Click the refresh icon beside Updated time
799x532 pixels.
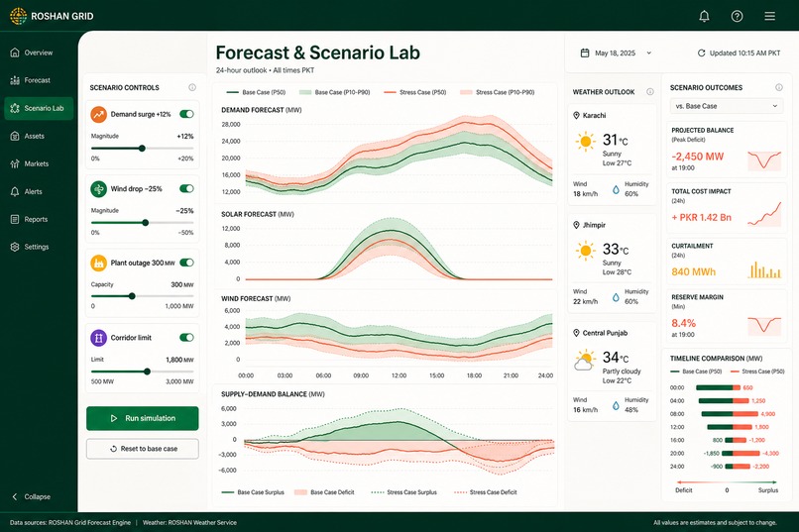701,53
